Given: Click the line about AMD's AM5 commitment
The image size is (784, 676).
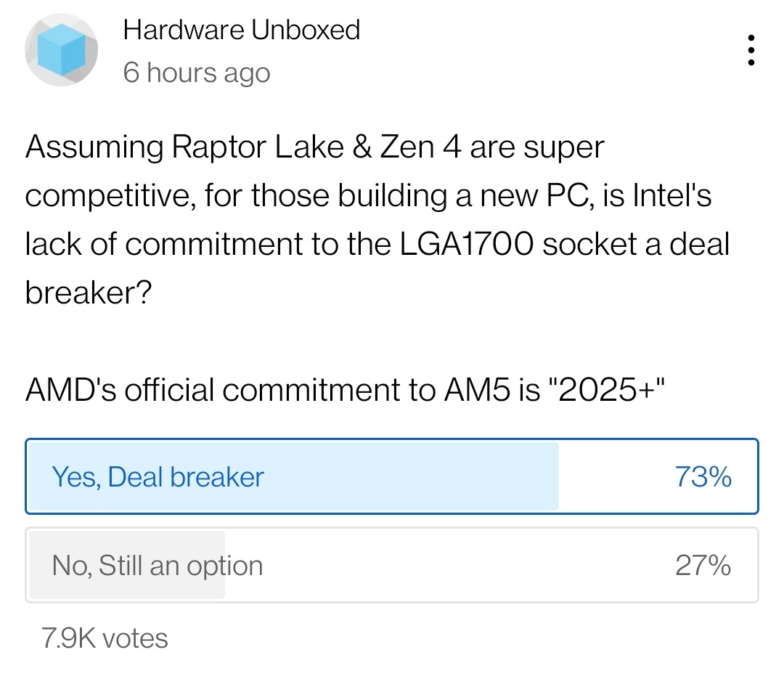Looking at the screenshot, I should [345, 389].
